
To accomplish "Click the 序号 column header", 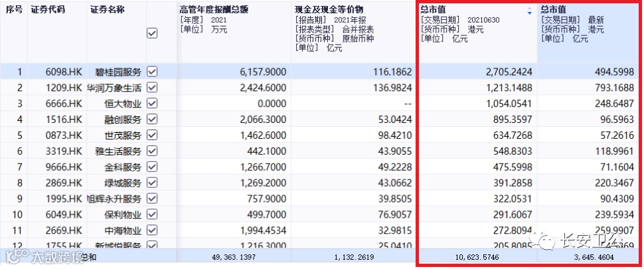I will 14,10.
